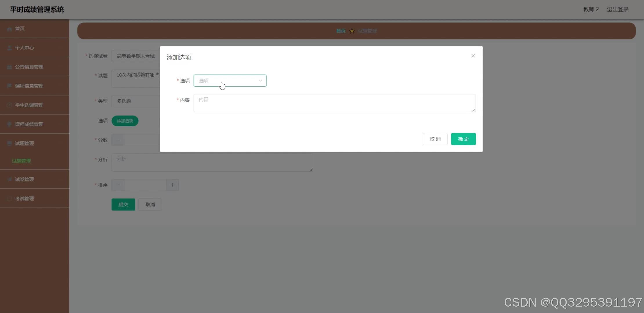The height and width of the screenshot is (313, 644).
Task: Open 学生选课管理 in the sidebar
Action: (35, 105)
